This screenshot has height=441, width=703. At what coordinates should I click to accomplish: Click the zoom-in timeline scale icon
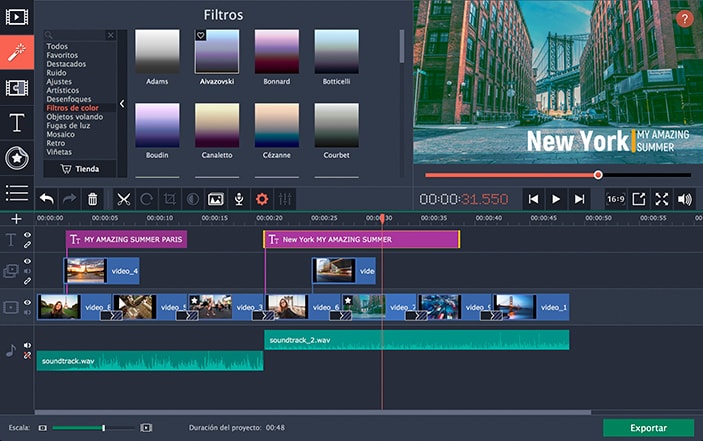[x=146, y=428]
